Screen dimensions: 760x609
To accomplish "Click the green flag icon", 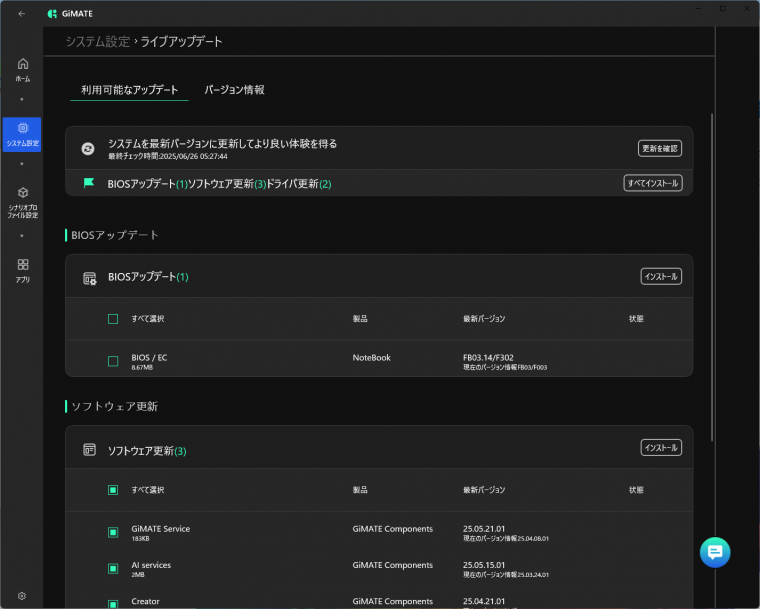I will point(89,183).
